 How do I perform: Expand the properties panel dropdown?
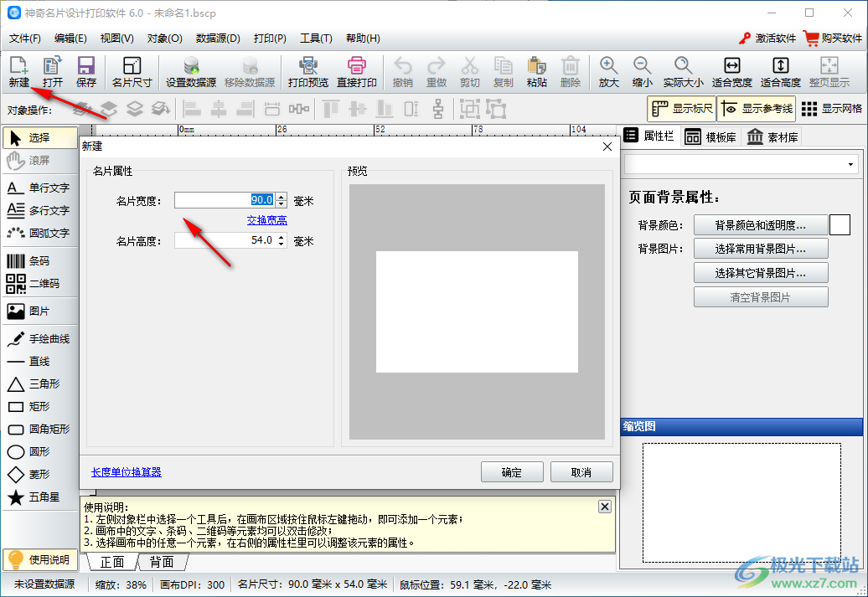pos(850,164)
